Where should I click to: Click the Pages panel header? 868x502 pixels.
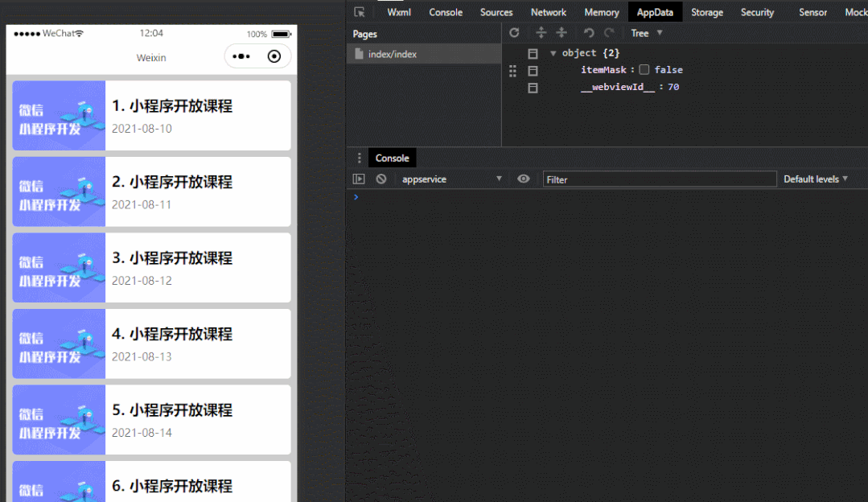tap(364, 34)
